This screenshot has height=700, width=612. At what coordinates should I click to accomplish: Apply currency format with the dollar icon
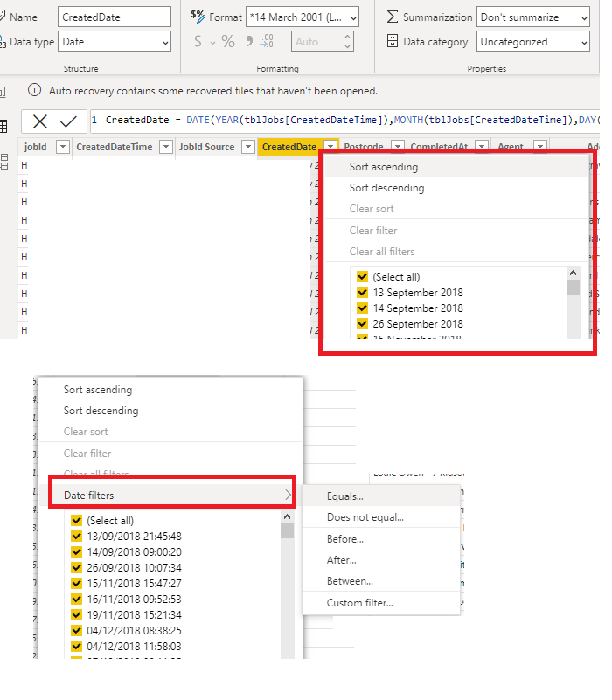click(x=198, y=42)
